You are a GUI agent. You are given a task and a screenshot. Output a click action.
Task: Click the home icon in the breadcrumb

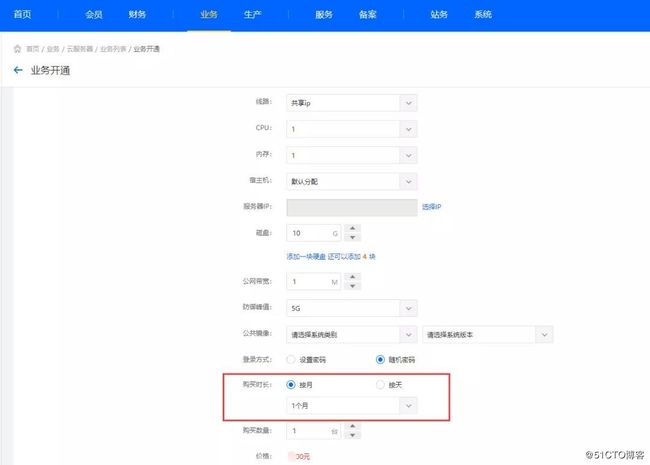pos(17,49)
